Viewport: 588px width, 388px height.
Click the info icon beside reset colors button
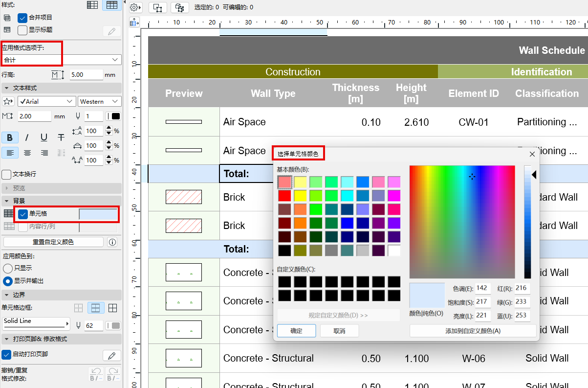pos(112,242)
